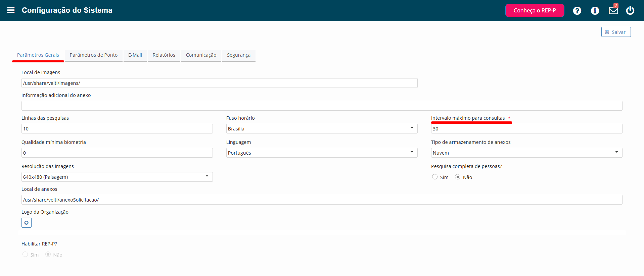Expand Tipo de armazenamento de anexos dropdown

(526, 153)
